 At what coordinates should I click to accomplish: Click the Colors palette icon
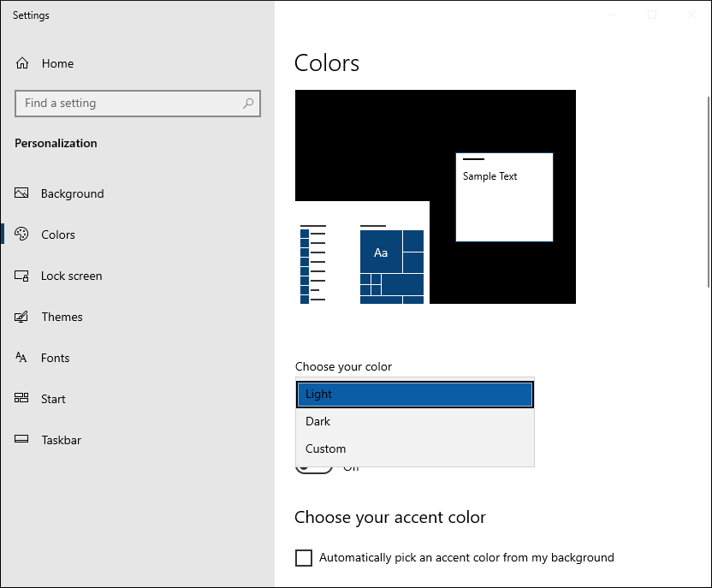(22, 235)
